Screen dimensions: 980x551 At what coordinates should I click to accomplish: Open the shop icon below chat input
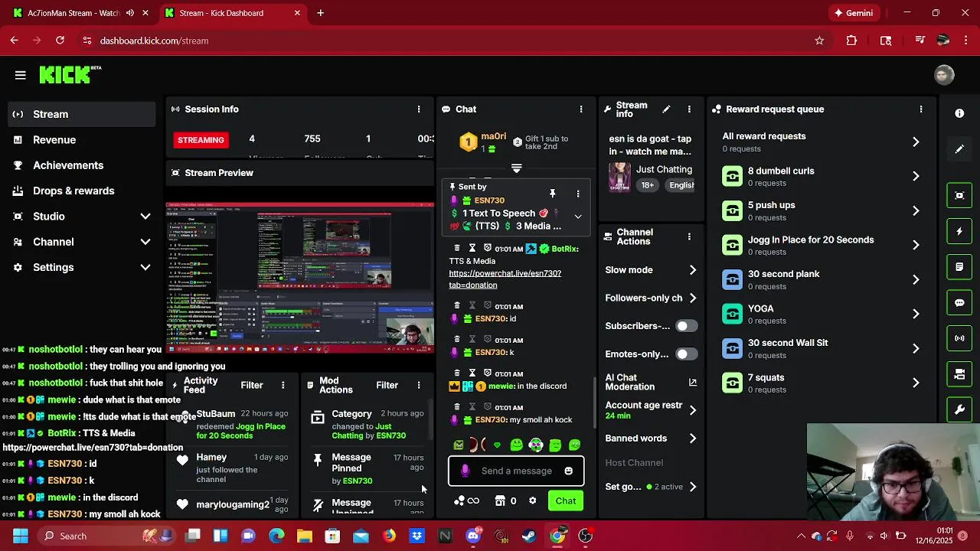tap(500, 500)
